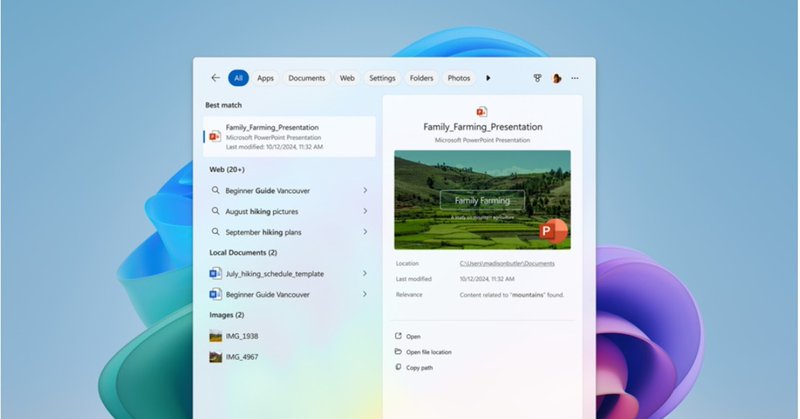Expand August hiking pictures chevron
800x419 pixels.
[365, 211]
